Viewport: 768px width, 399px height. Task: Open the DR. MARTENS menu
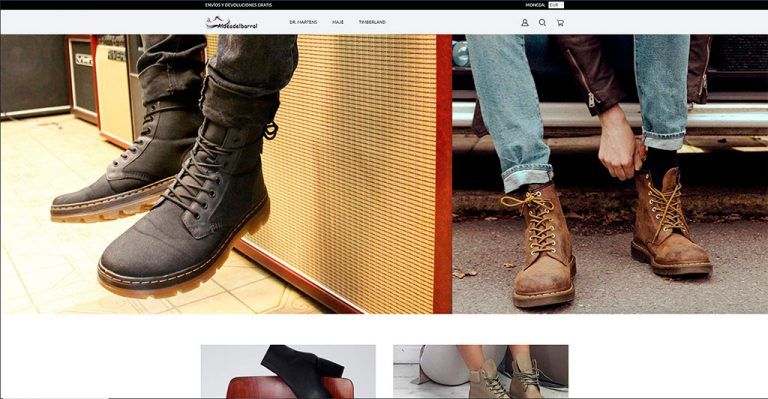[x=303, y=23]
